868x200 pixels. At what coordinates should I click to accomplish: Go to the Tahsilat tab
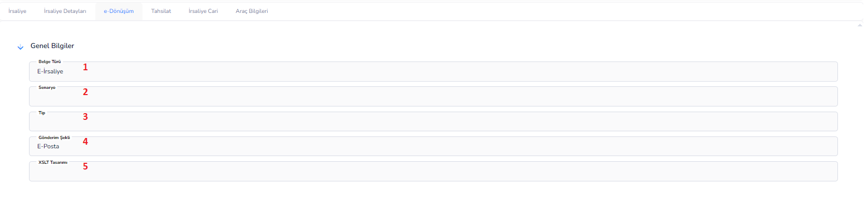click(161, 11)
